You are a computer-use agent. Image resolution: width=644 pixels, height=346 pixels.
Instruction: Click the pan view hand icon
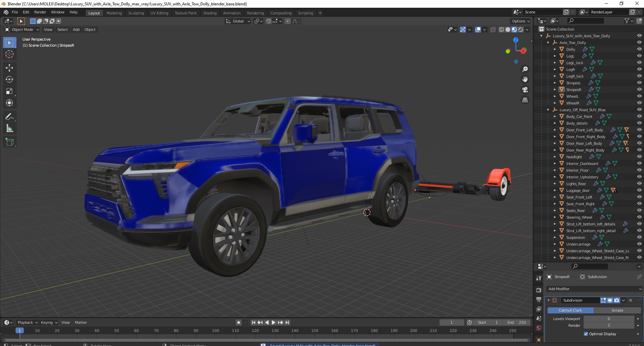tap(525, 79)
